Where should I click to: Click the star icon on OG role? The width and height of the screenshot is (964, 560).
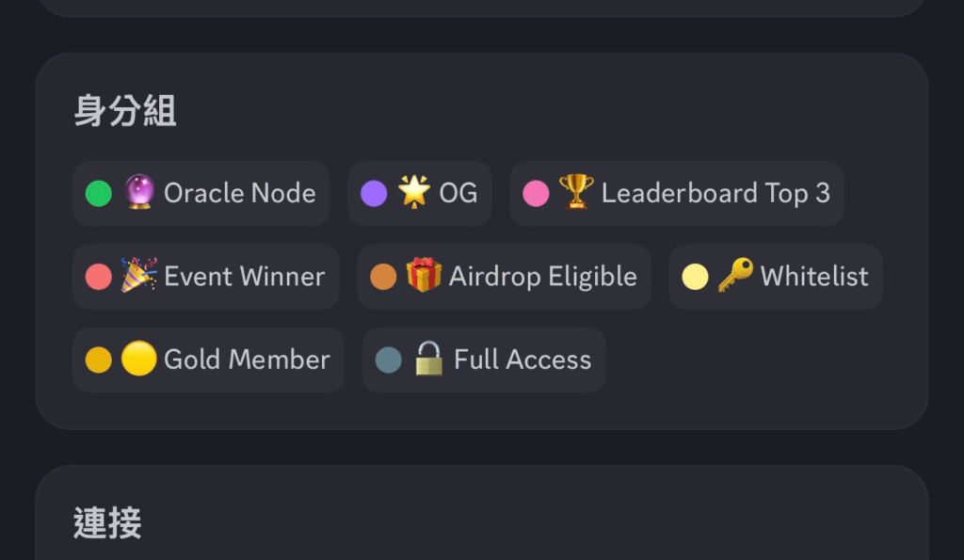413,193
